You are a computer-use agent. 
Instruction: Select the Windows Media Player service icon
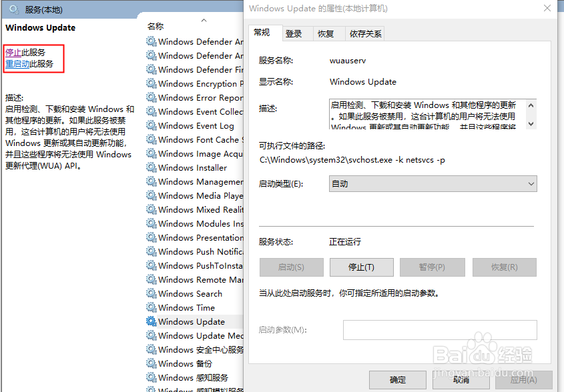pos(152,195)
